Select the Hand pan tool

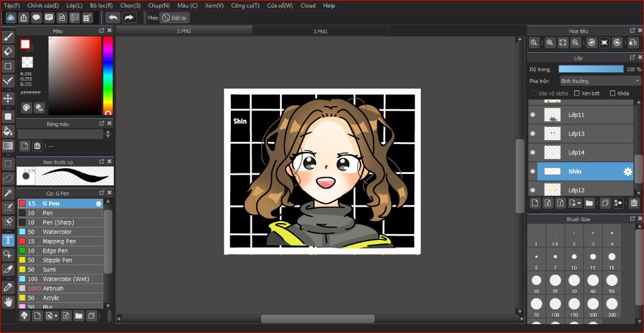point(8,302)
